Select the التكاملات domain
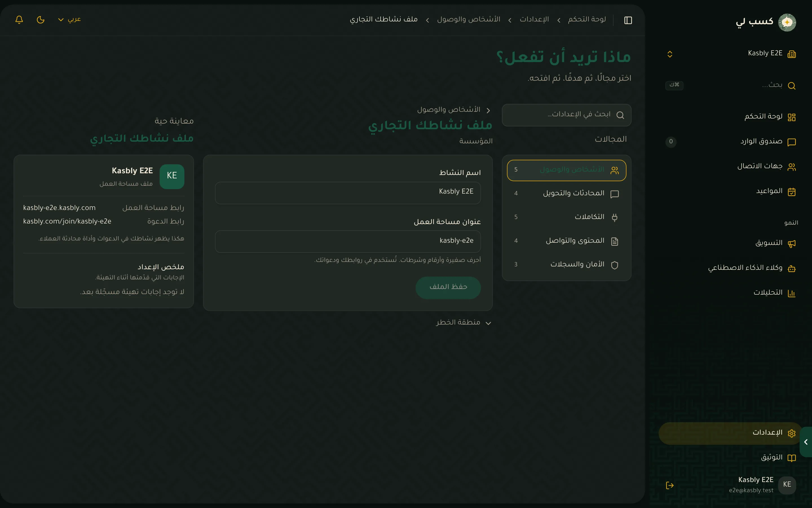The image size is (812, 508). tap(566, 217)
